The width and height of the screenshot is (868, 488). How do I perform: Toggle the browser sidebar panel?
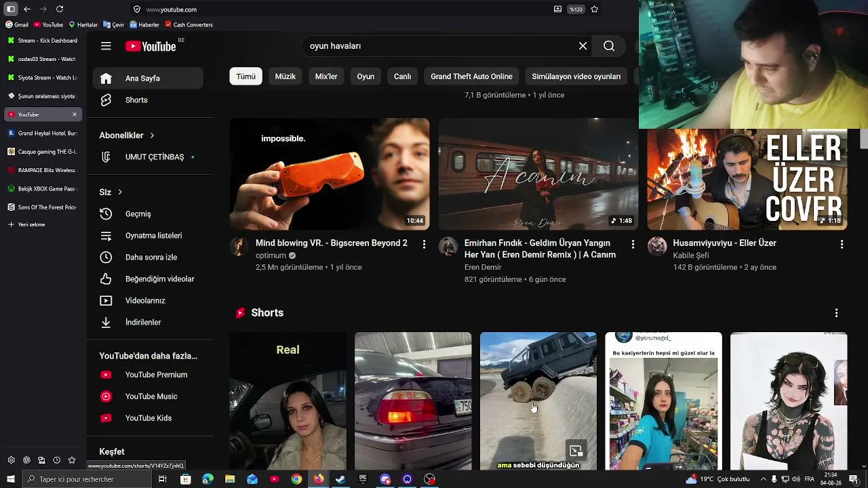(11, 9)
